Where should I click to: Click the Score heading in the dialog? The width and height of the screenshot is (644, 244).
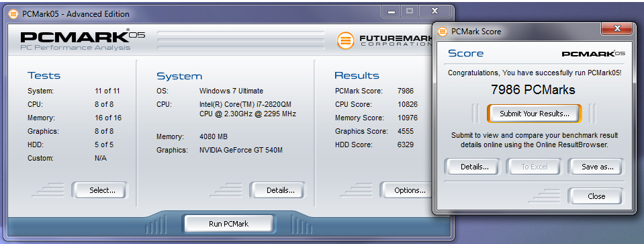coord(465,53)
